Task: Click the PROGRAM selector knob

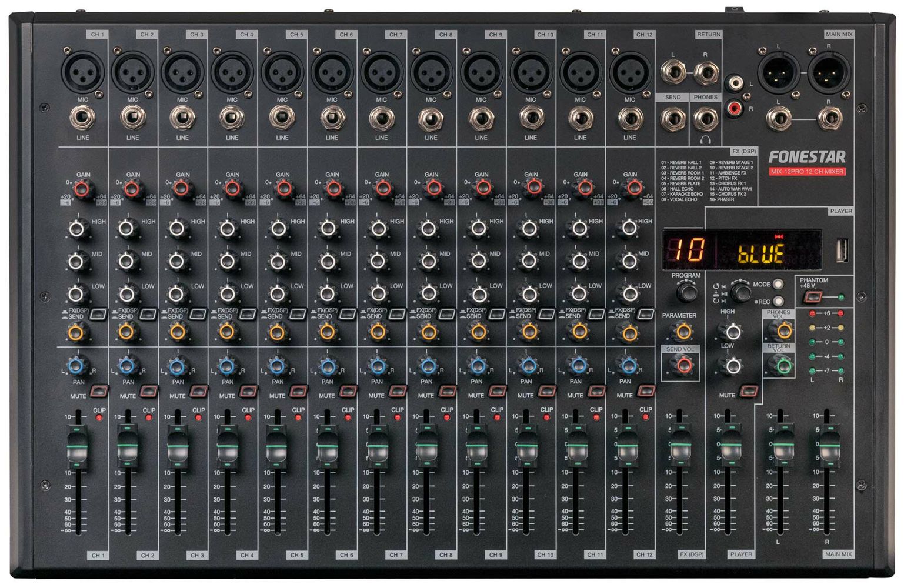Action: [x=686, y=292]
